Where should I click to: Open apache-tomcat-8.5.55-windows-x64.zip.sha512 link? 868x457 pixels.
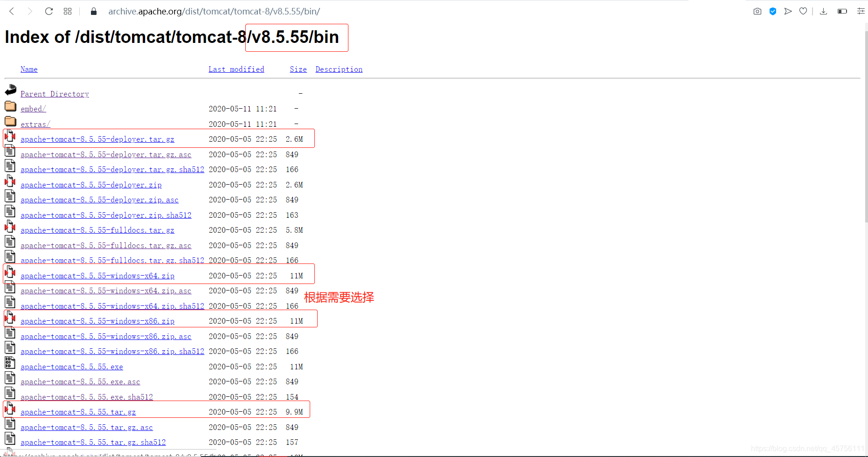(112, 306)
